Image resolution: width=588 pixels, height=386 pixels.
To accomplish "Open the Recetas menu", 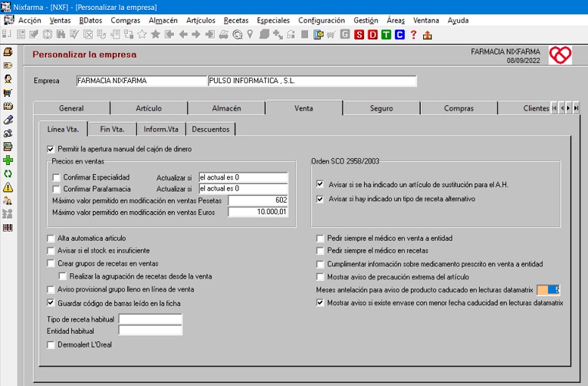I will point(236,20).
